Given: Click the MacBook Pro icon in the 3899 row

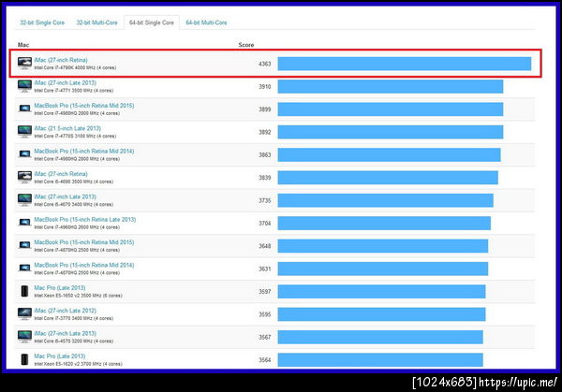Looking at the screenshot, I should (x=24, y=109).
